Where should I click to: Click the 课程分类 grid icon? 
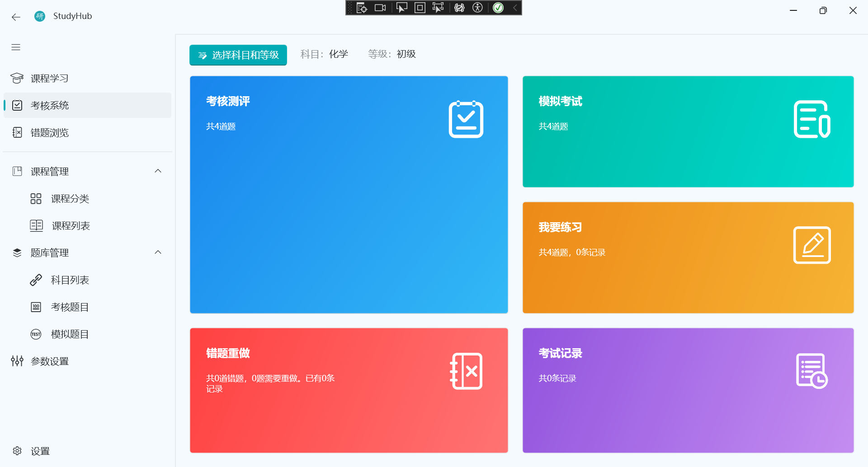pyautogui.click(x=36, y=199)
